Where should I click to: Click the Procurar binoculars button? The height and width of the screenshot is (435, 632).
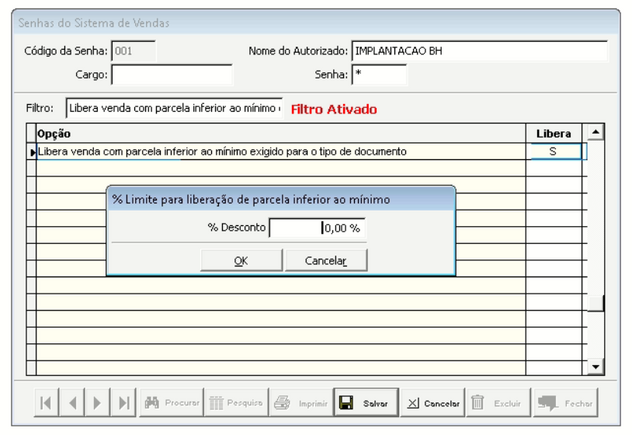169,403
